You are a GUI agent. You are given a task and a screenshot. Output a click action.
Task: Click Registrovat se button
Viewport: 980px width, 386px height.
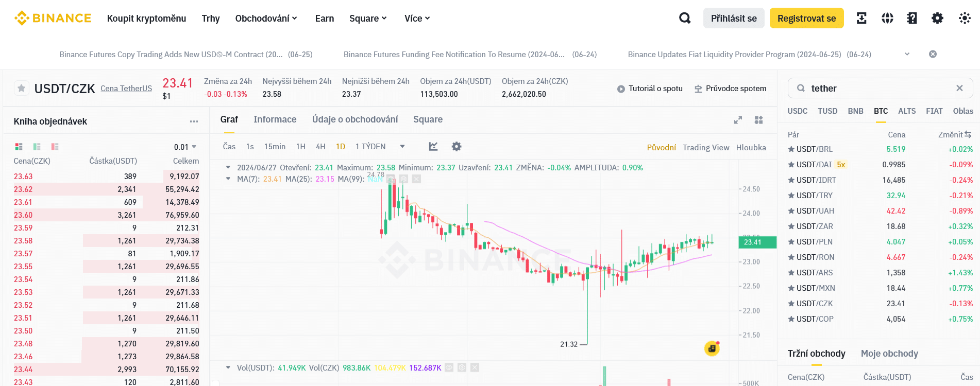coord(806,18)
